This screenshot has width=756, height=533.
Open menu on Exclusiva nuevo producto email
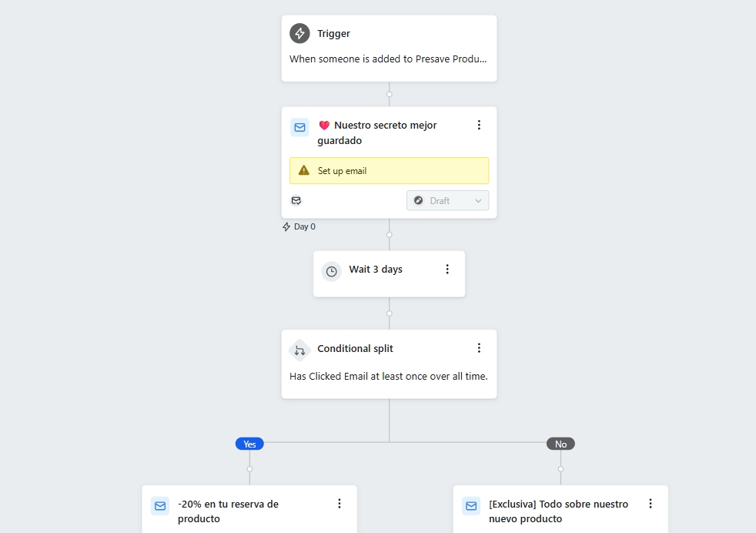coord(651,503)
